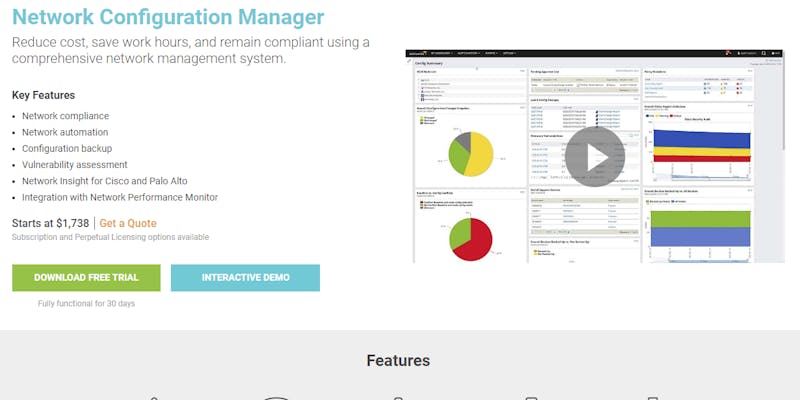Select the 'Vulnerability assessment' bullet
Screen dimensions: 800x400
(74, 165)
